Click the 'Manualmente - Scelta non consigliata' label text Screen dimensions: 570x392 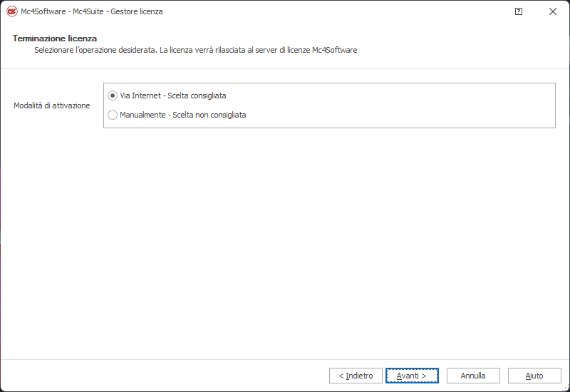click(183, 115)
